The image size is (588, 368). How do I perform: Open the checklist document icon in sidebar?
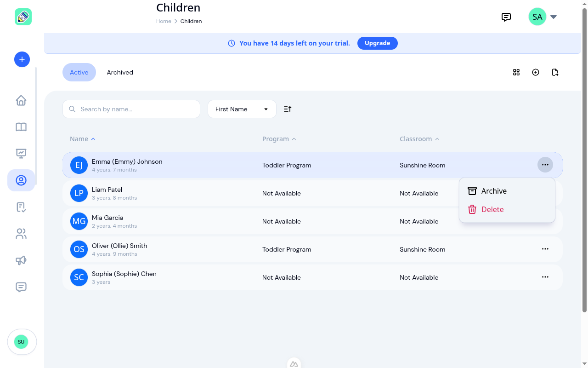click(x=21, y=207)
